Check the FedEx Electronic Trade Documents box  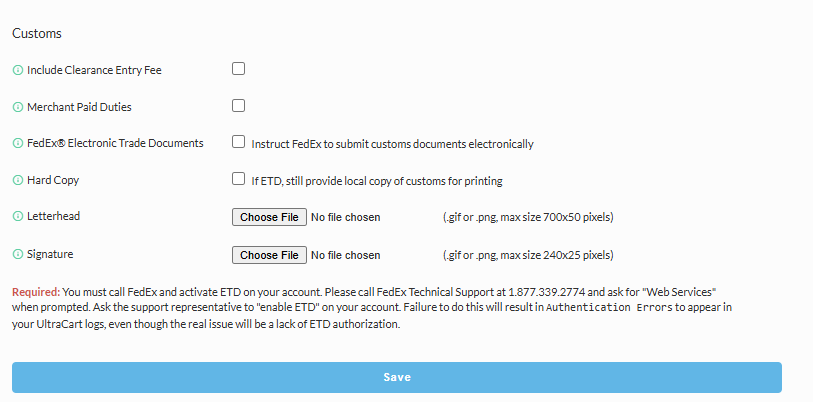click(239, 142)
